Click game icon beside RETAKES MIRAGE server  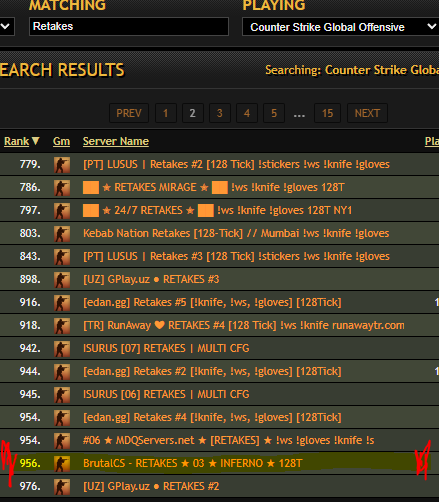tap(62, 188)
